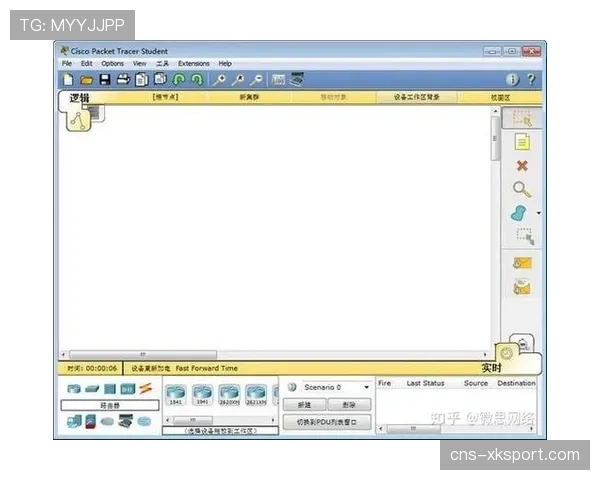Click the 新簇群 button
Image resolution: width=600 pixels, height=480 pixels.
click(x=249, y=97)
